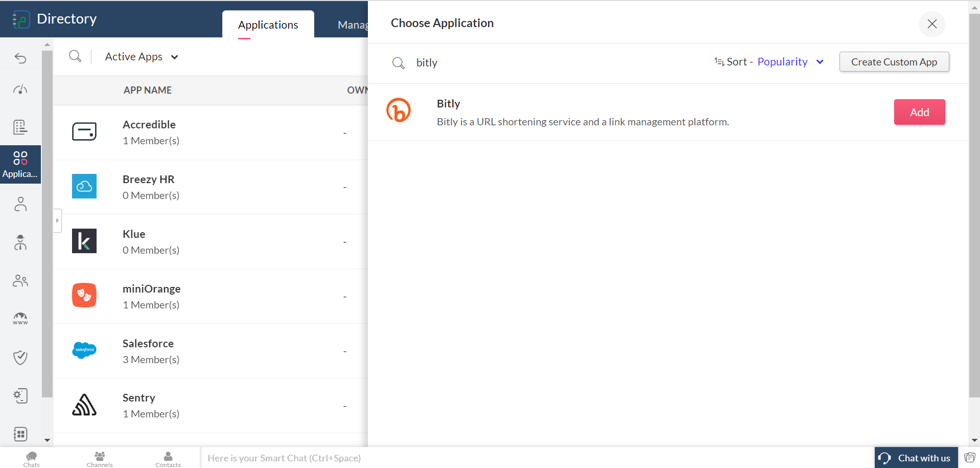The height and width of the screenshot is (468, 980).
Task: Click the Salesforce cloud logo
Action: (x=84, y=350)
